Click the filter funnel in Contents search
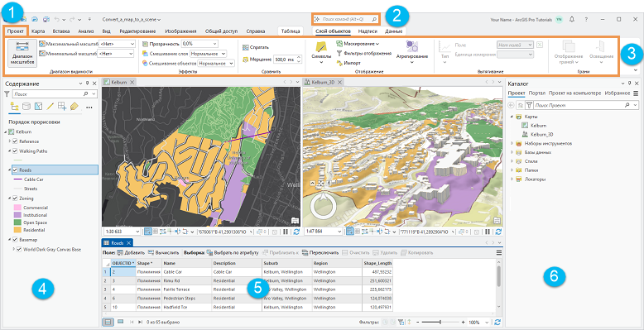644x330 pixels. (x=7, y=94)
